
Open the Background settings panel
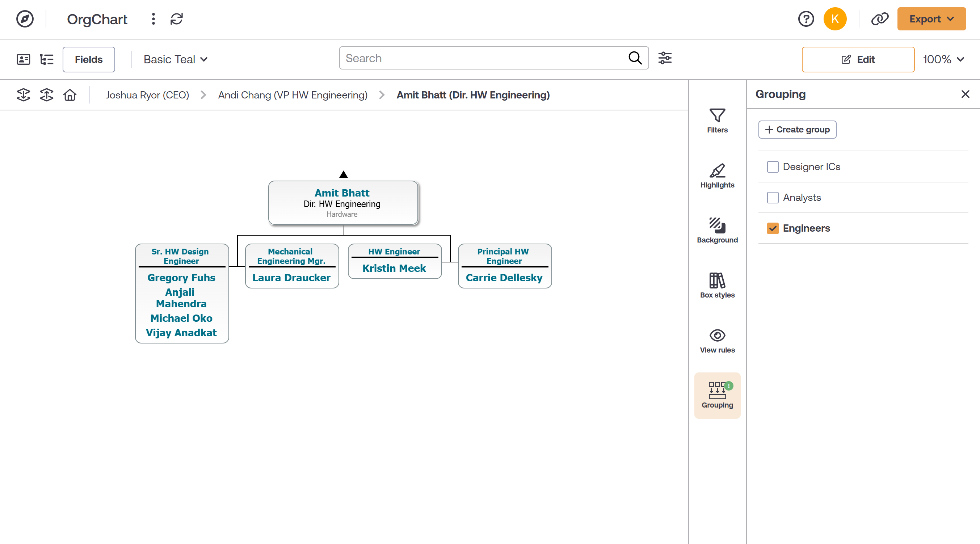[717, 229]
